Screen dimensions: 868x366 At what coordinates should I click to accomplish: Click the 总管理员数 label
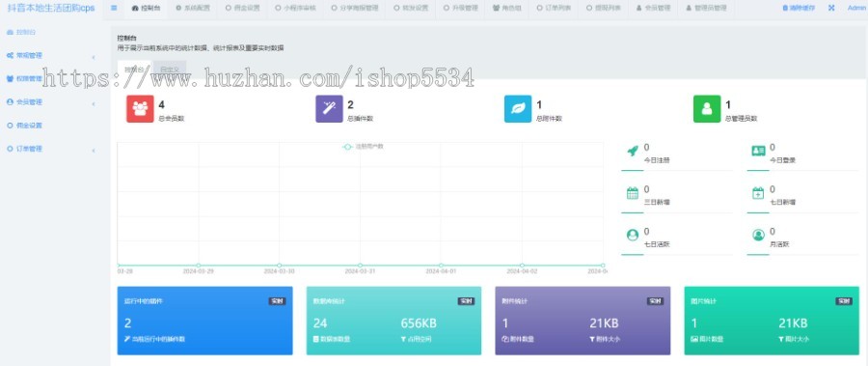[742, 118]
